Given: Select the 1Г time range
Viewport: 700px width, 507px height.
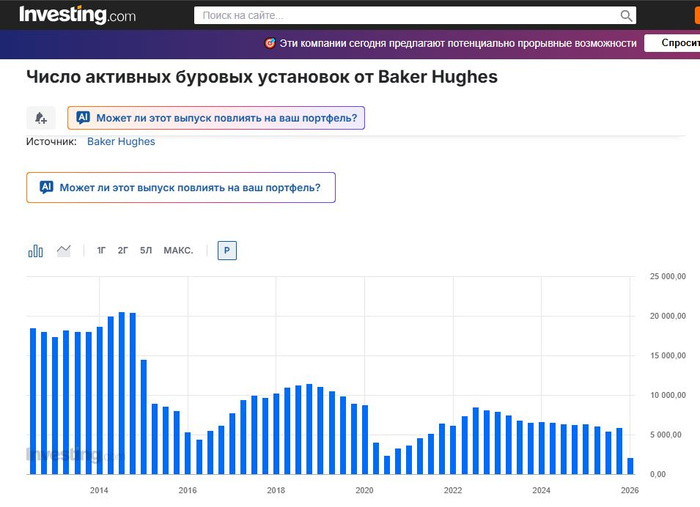Looking at the screenshot, I should coord(102,251).
